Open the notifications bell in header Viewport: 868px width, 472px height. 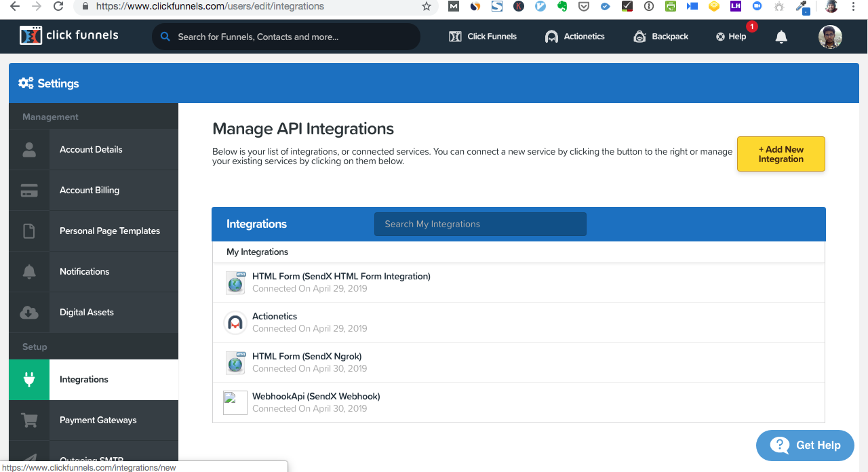781,37
